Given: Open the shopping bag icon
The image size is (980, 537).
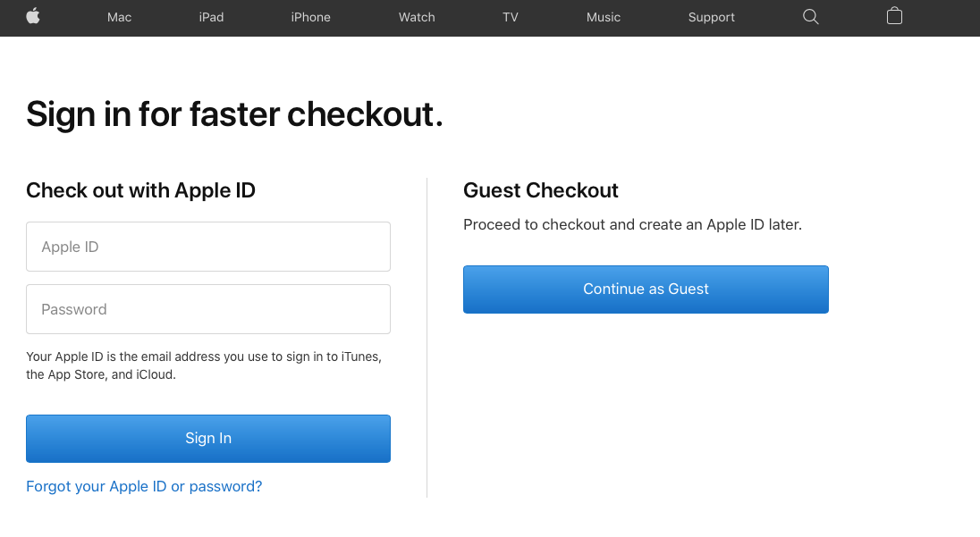Looking at the screenshot, I should pyautogui.click(x=894, y=16).
